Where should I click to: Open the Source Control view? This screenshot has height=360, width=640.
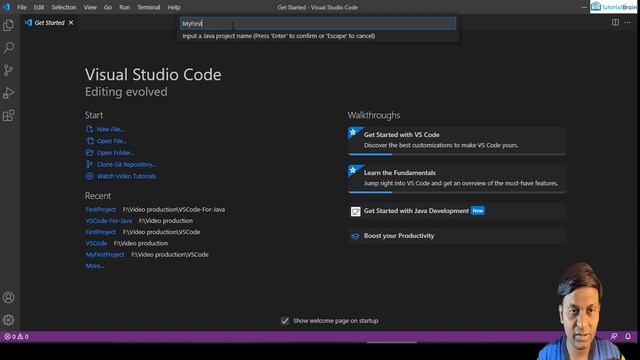click(x=8, y=70)
